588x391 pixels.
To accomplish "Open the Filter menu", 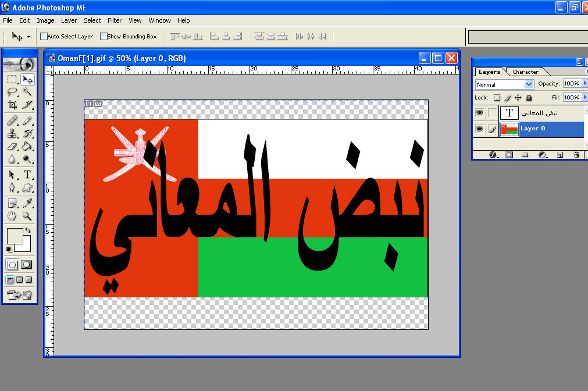I will point(115,20).
